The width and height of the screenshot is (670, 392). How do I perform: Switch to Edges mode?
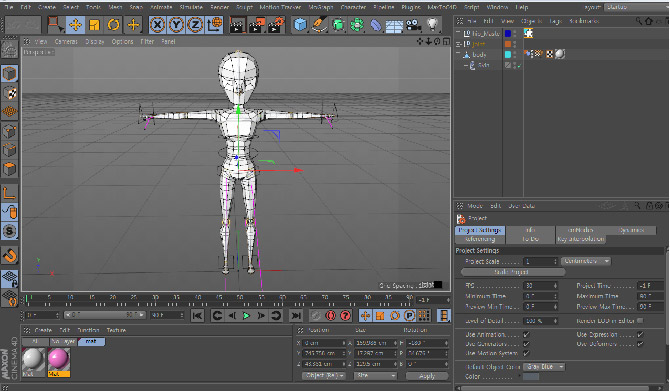(9, 150)
